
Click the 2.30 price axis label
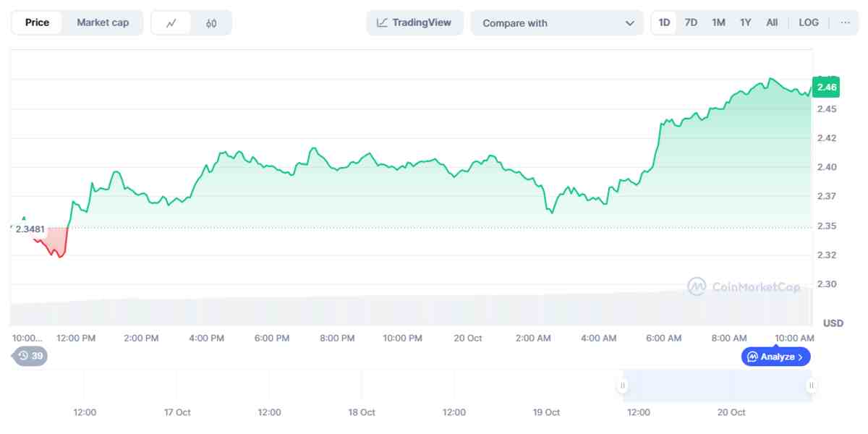click(x=826, y=284)
